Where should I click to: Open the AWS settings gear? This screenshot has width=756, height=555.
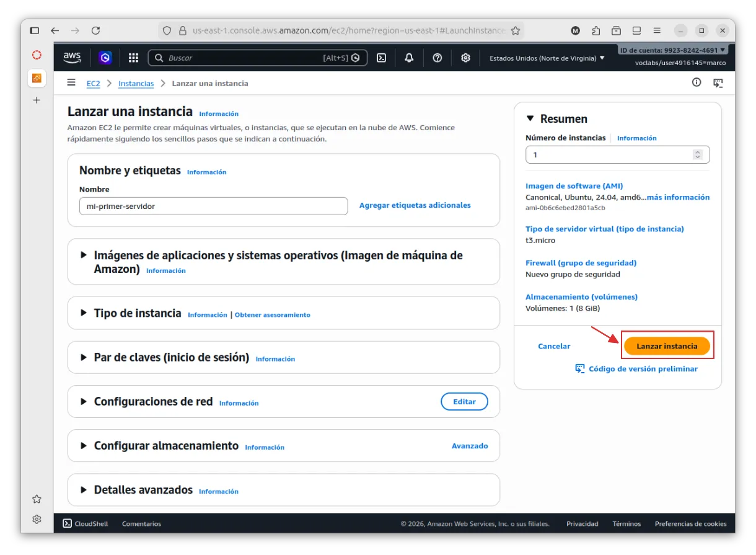465,58
